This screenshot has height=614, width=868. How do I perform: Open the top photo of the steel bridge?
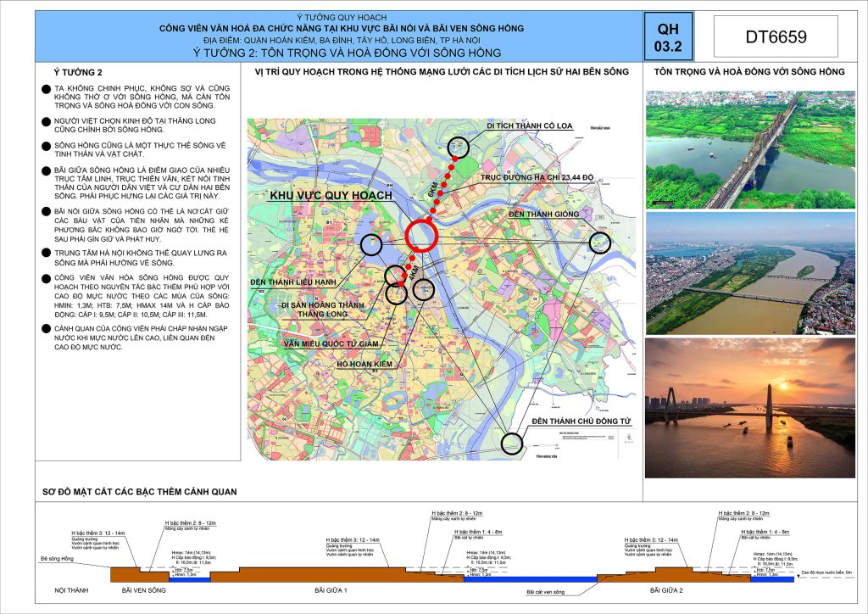[750, 150]
